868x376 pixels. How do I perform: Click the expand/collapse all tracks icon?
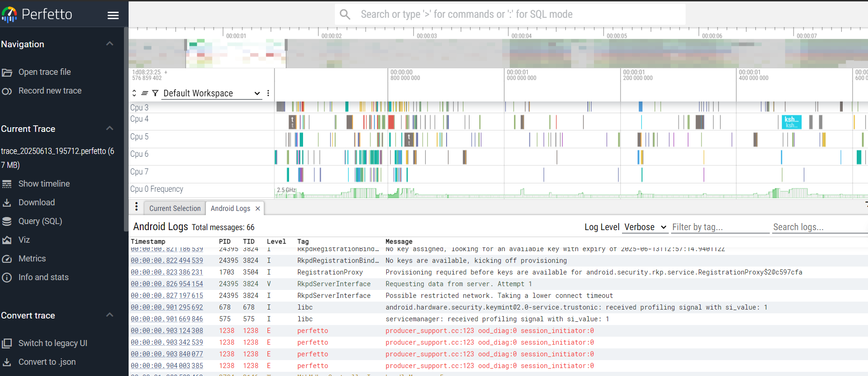click(134, 93)
